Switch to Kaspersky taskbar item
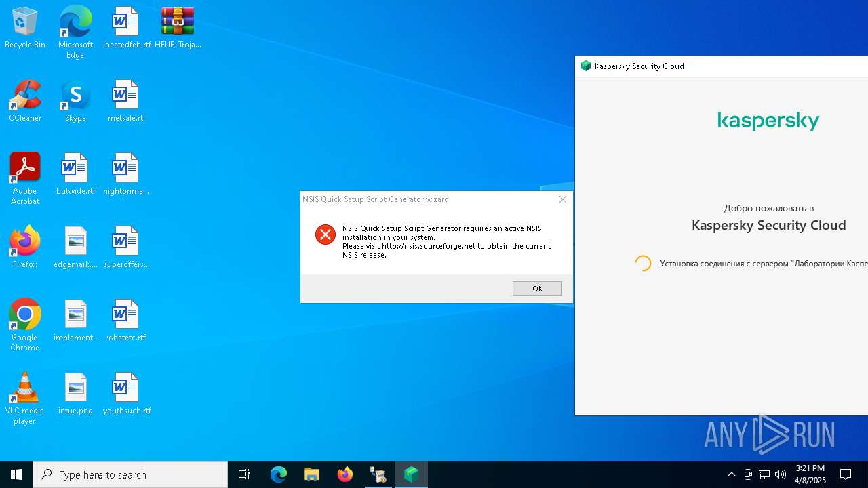Image resolution: width=868 pixels, height=488 pixels. [412, 474]
